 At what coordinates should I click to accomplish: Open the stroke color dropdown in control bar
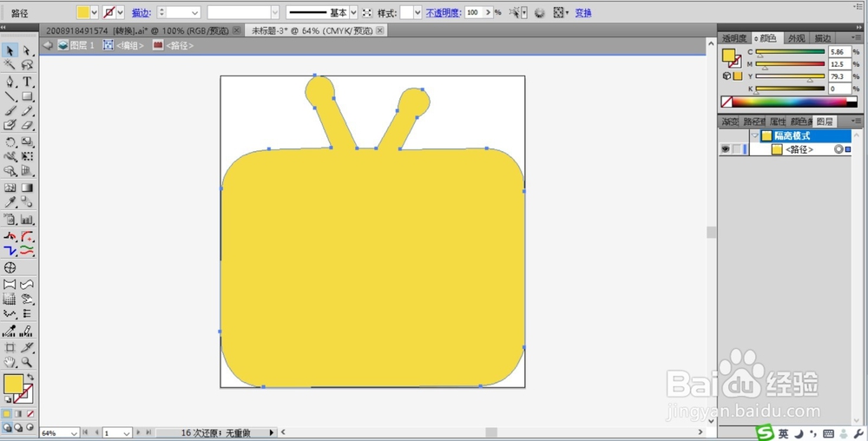(120, 12)
